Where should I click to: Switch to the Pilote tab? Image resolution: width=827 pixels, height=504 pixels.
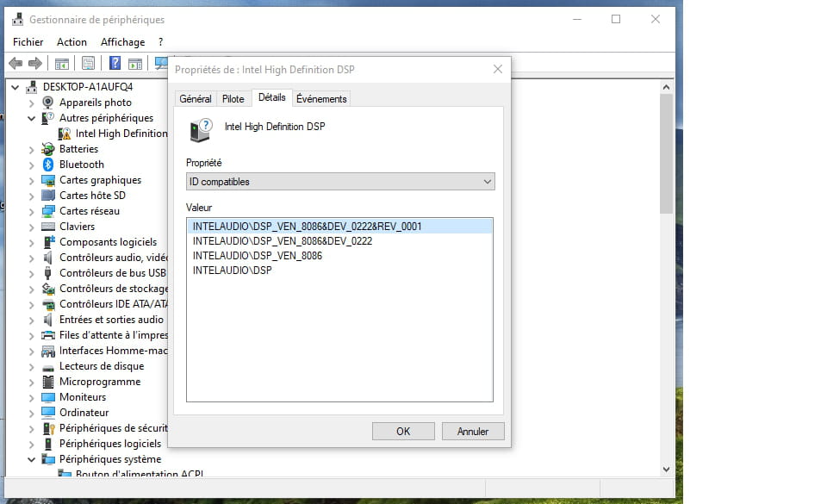(233, 99)
